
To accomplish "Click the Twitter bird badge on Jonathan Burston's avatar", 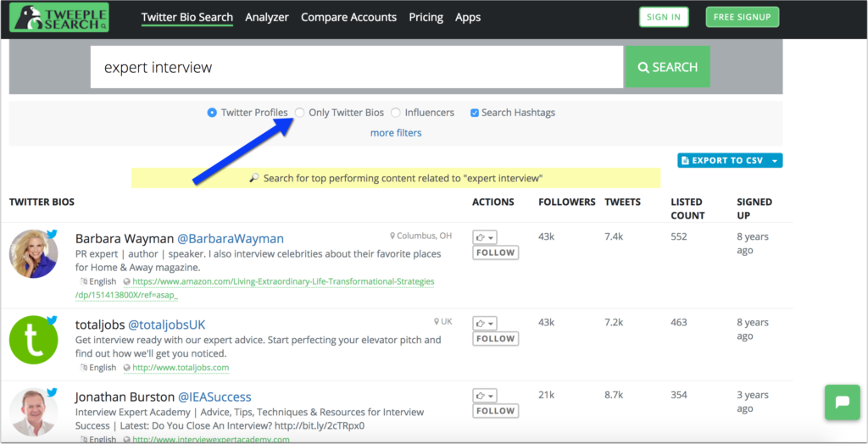I will click(52, 392).
